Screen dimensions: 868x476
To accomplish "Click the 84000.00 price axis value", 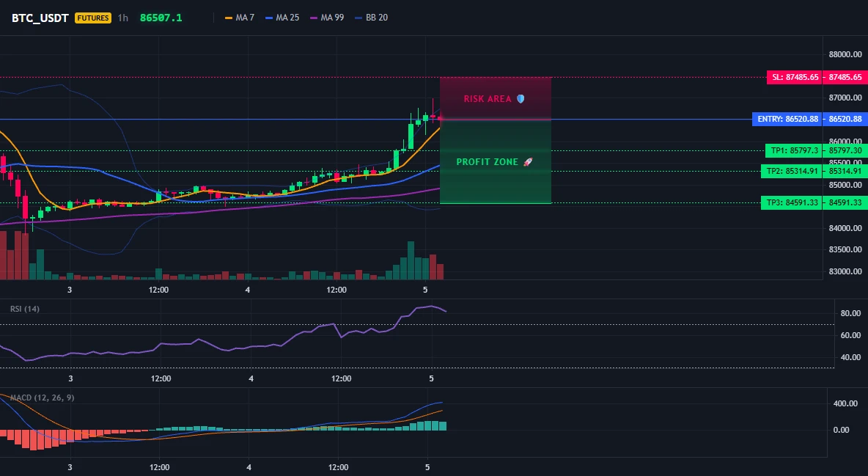I will [845, 228].
